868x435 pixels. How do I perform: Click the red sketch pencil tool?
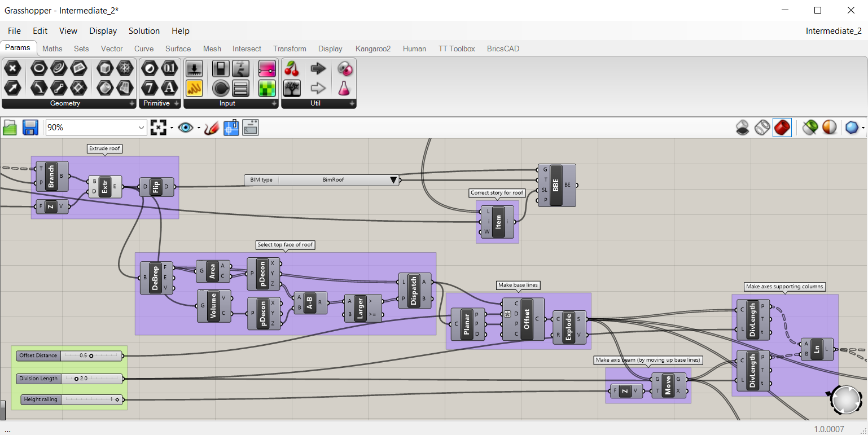tap(212, 128)
